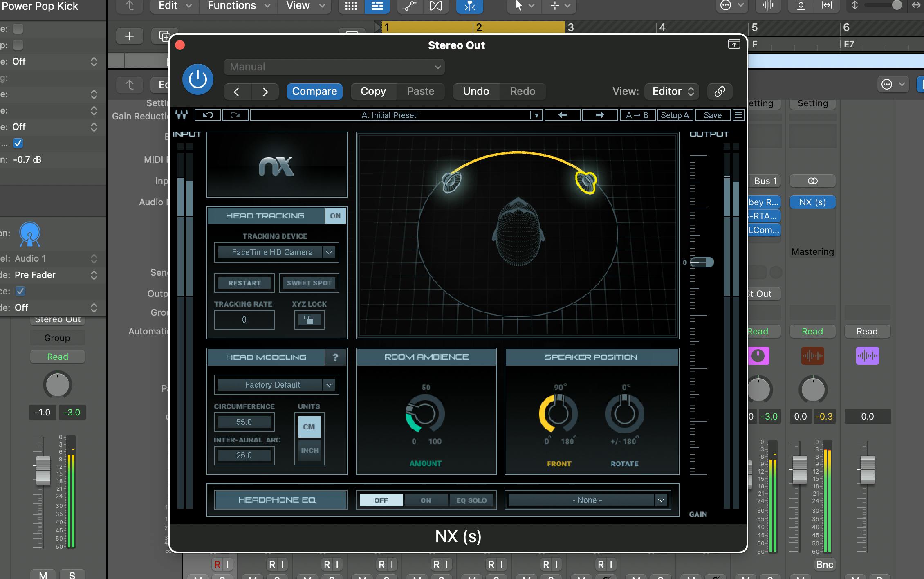Enable Headphone EQ with ON button
The height and width of the screenshot is (579, 924).
[x=426, y=500]
